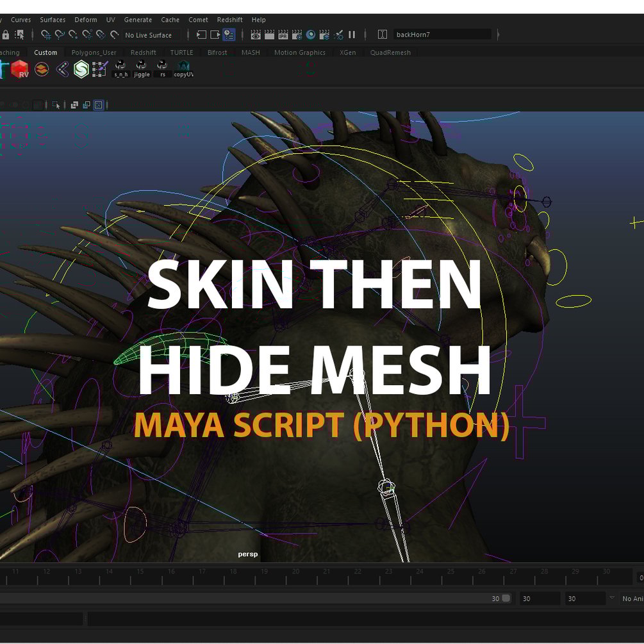Click the purple chevron shelf icon
The width and height of the screenshot is (644, 644).
(x=62, y=69)
